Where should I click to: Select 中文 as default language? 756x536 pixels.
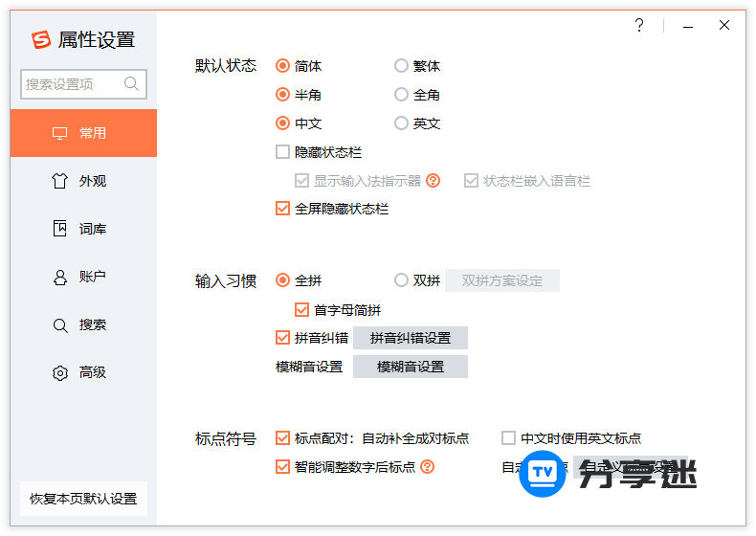(282, 123)
